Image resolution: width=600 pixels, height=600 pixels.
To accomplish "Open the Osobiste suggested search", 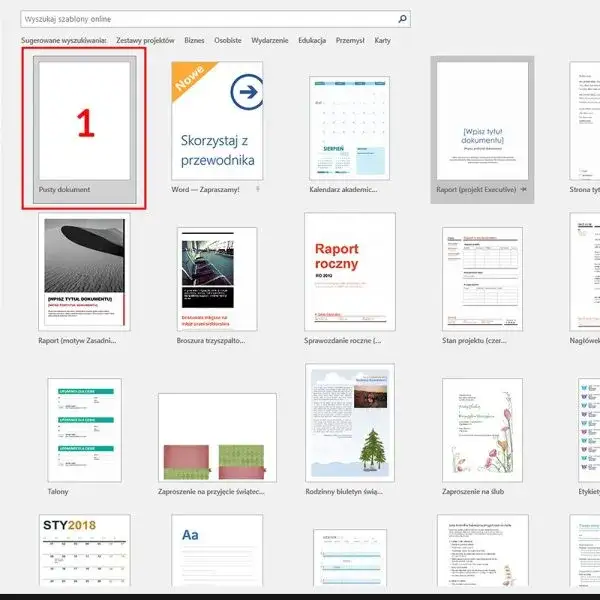I will 228,40.
